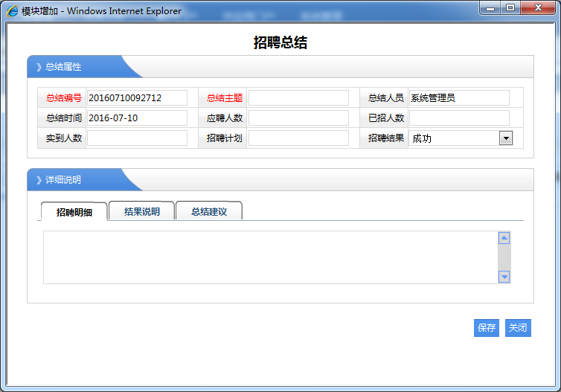
Task: Click the 已招人数 input field
Action: tap(459, 118)
